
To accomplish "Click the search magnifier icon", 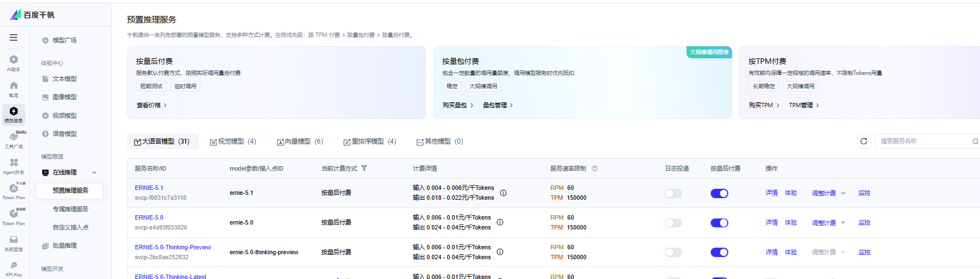I will click(975, 141).
